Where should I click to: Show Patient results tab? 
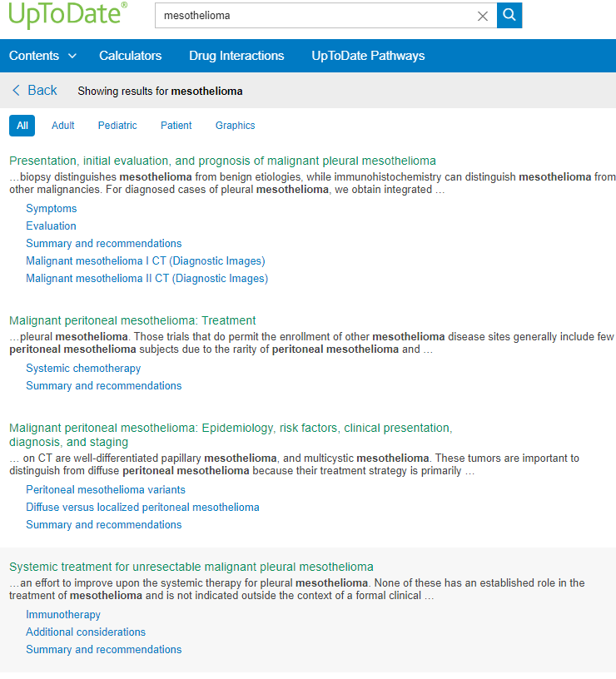click(176, 126)
